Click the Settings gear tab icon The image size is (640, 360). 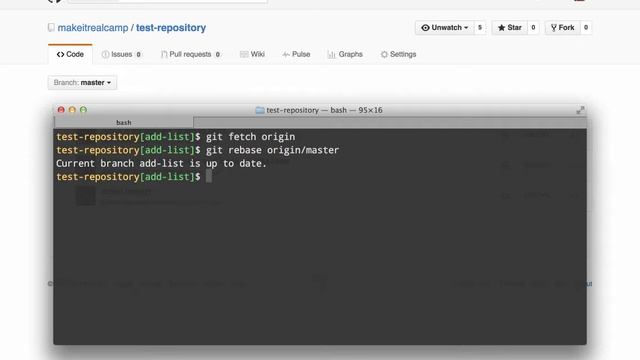coord(384,54)
